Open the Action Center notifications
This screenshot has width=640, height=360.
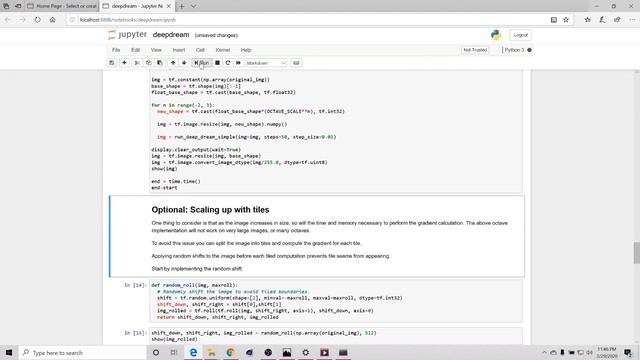pos(628,352)
